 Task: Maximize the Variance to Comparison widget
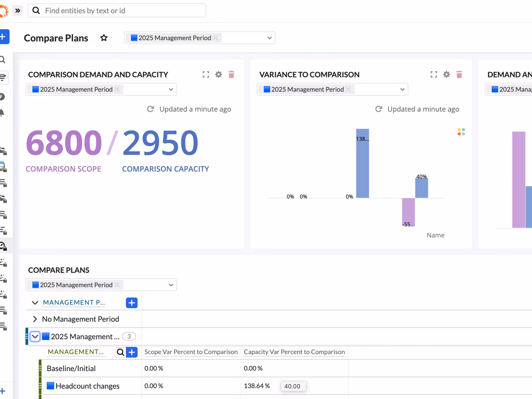(x=434, y=74)
